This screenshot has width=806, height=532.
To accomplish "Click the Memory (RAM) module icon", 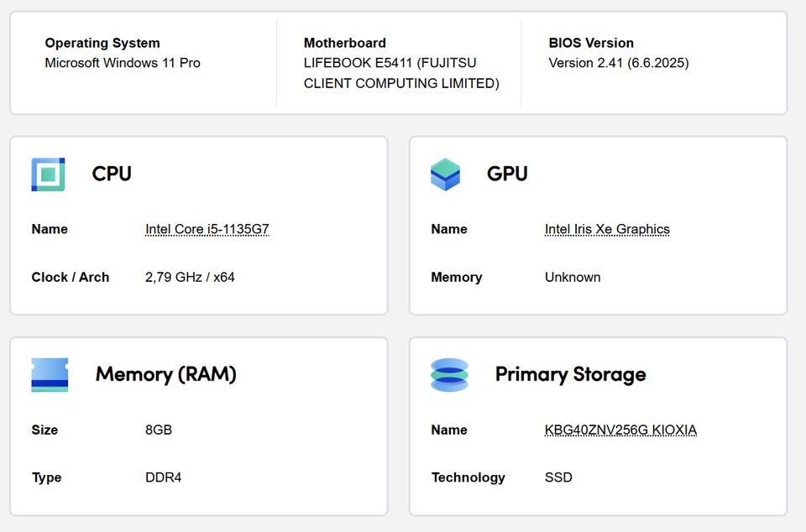I will pos(50,375).
